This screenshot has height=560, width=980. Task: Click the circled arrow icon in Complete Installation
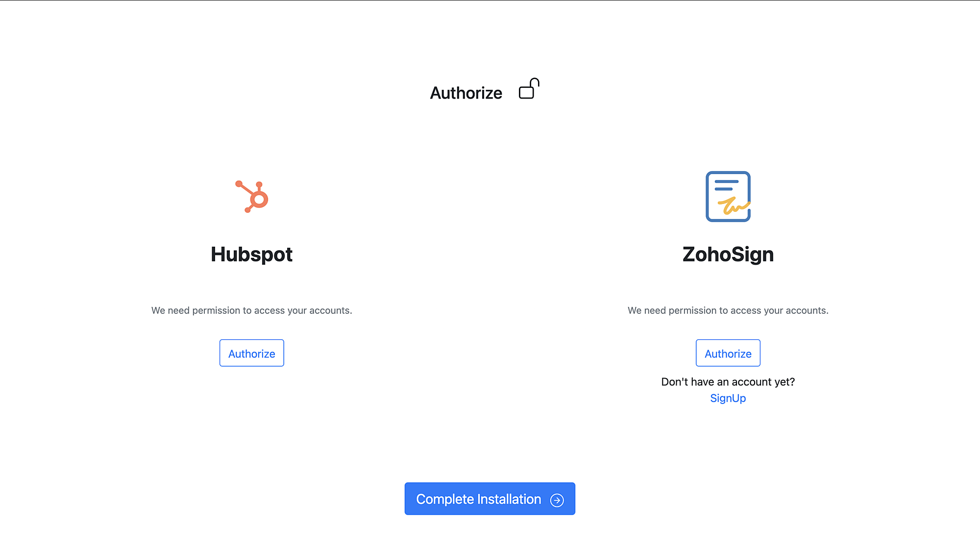coord(557,500)
